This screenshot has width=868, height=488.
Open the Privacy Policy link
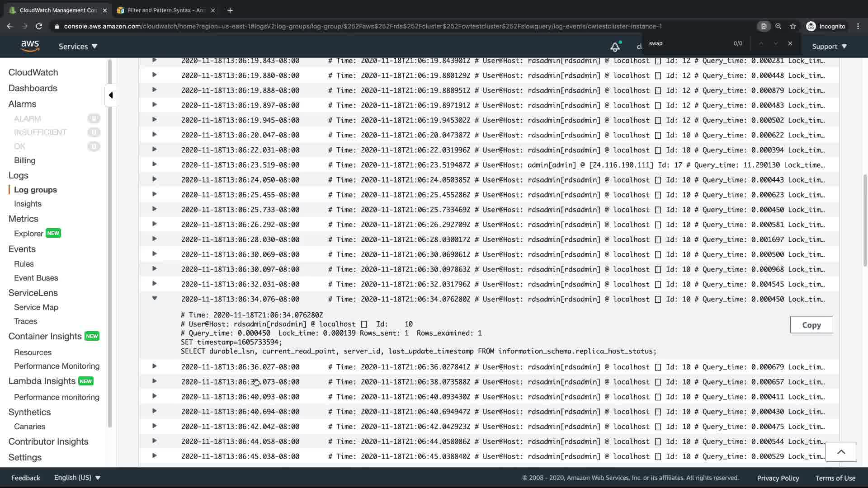pos(778,478)
